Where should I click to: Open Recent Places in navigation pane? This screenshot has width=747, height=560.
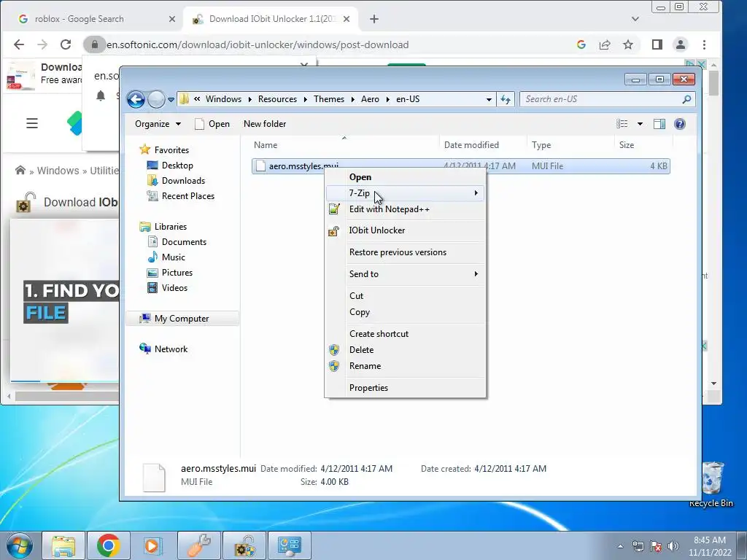[188, 196]
